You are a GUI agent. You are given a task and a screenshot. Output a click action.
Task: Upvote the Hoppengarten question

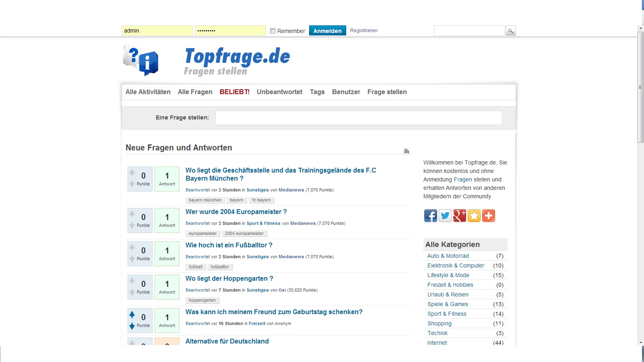point(132,281)
